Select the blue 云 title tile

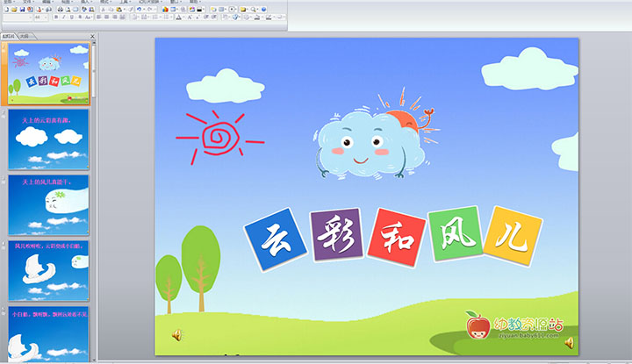pyautogui.click(x=276, y=239)
